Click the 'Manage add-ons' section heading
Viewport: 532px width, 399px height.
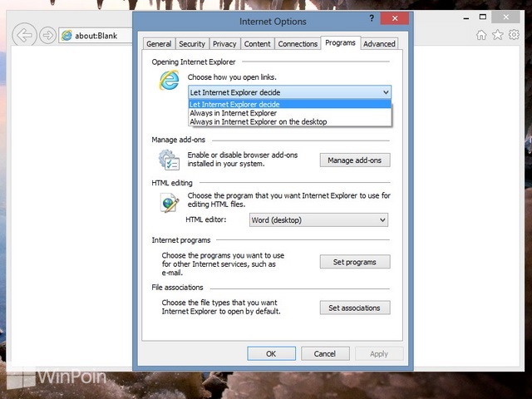point(179,140)
